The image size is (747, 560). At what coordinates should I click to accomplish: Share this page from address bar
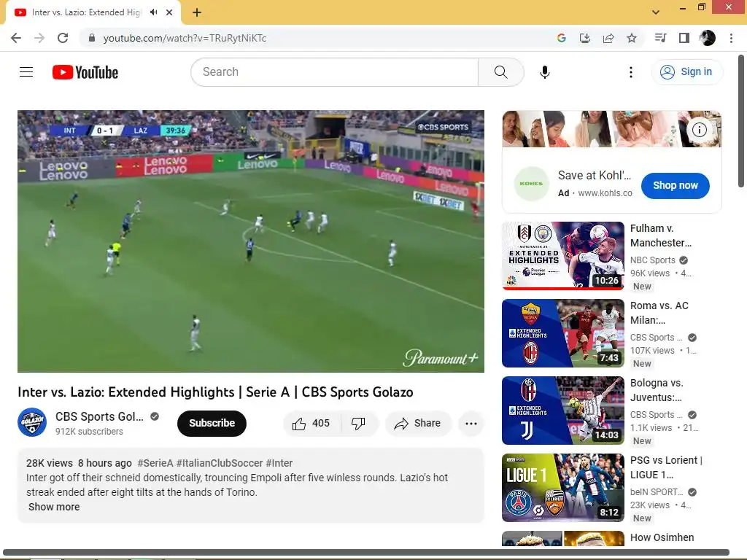(x=608, y=38)
